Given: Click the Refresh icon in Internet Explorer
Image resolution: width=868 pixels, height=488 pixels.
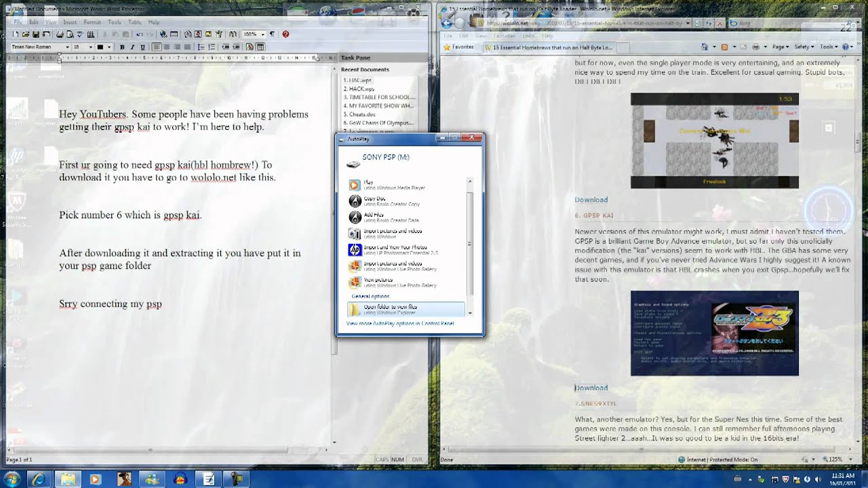Looking at the screenshot, I should tap(709, 23).
